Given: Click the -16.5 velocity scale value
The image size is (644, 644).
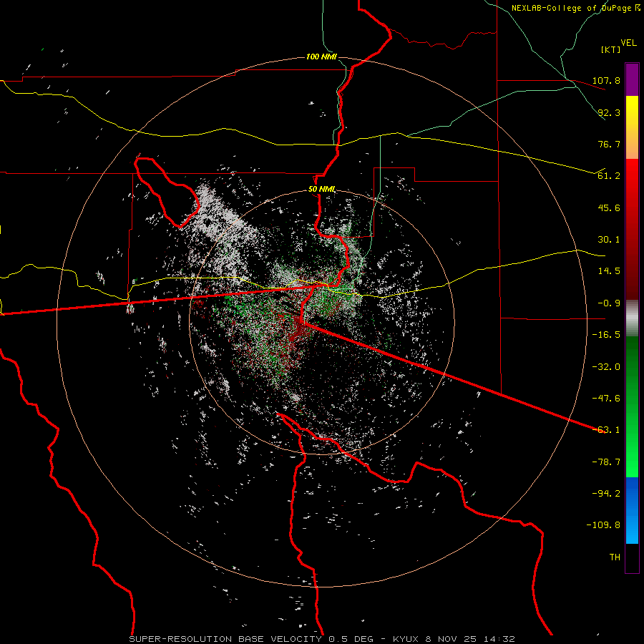Looking at the screenshot, I should pos(606,335).
